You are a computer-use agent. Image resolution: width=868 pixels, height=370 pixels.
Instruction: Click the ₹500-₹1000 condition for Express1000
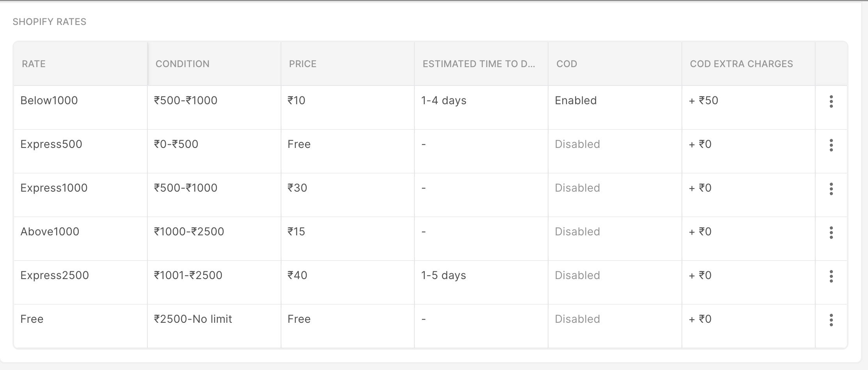186,188
